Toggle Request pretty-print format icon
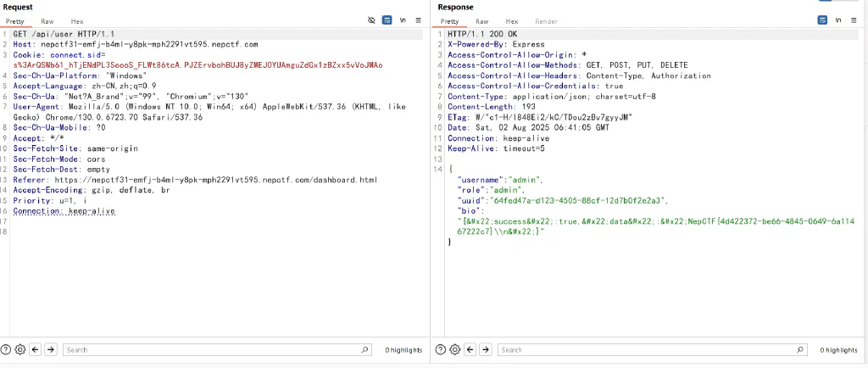Screen dimensions: 868x368 (387, 20)
